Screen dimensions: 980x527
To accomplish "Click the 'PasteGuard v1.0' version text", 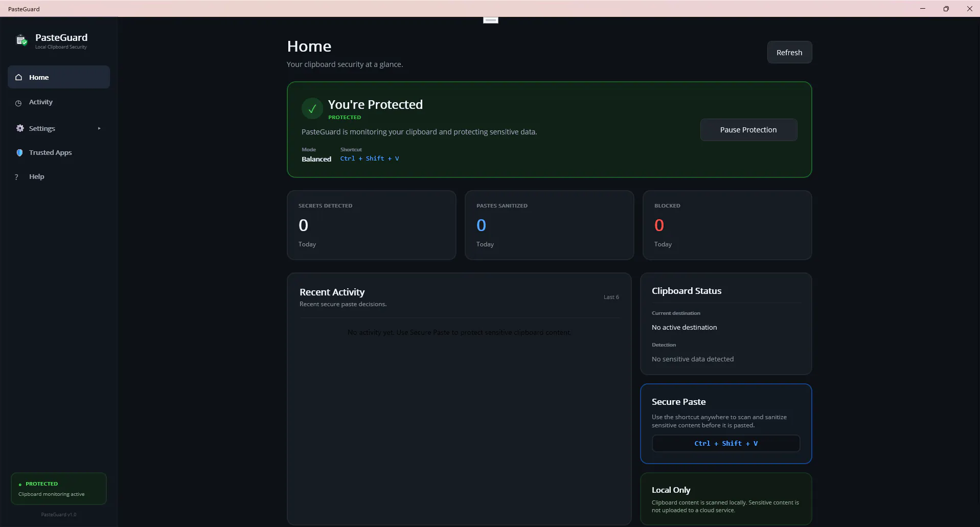I will (59, 515).
